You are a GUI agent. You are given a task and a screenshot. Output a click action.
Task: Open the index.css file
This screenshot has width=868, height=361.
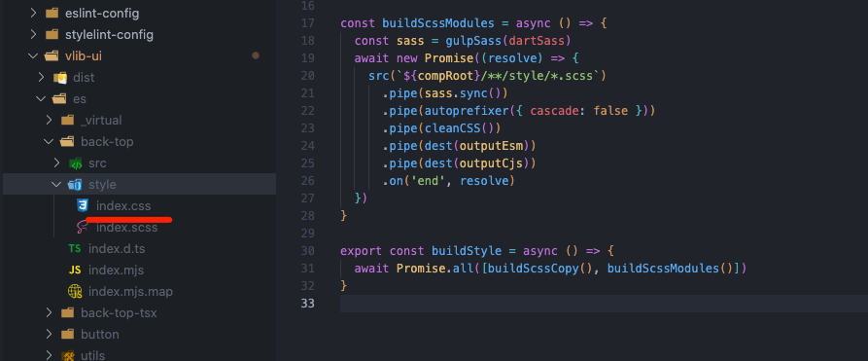point(123,205)
